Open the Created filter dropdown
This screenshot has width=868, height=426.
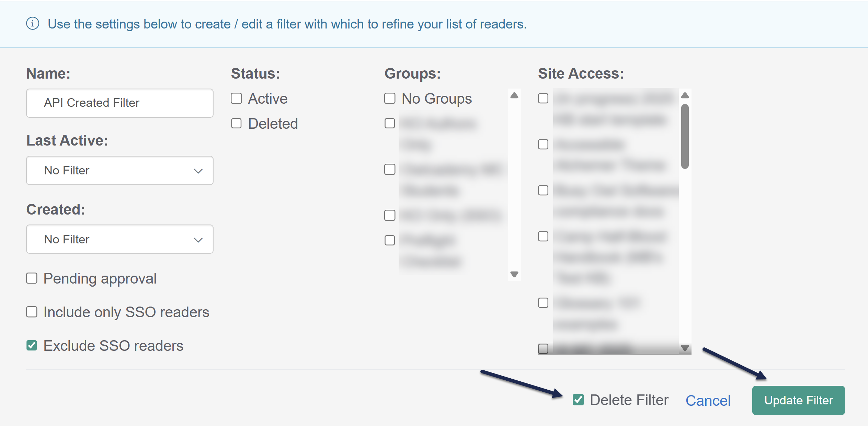tap(119, 239)
